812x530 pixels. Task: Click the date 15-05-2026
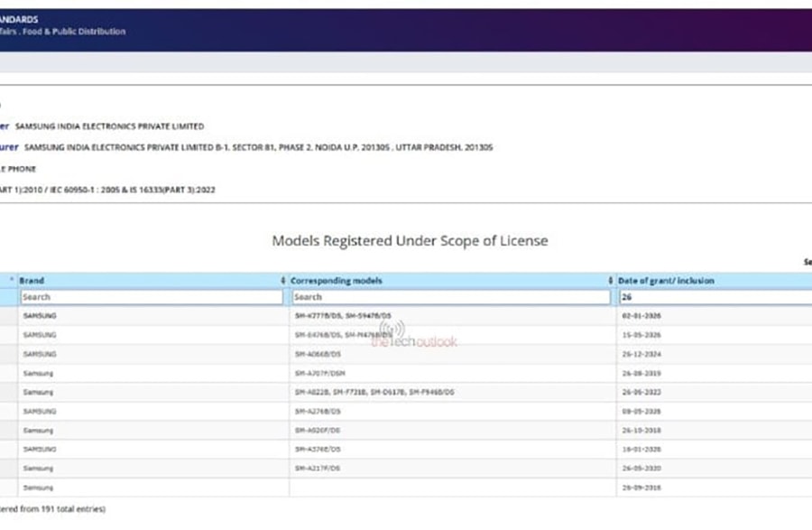pyautogui.click(x=641, y=335)
